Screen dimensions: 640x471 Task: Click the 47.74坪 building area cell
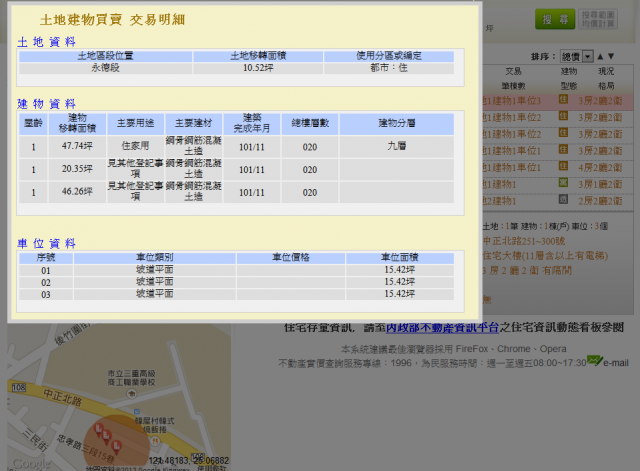tap(77, 146)
